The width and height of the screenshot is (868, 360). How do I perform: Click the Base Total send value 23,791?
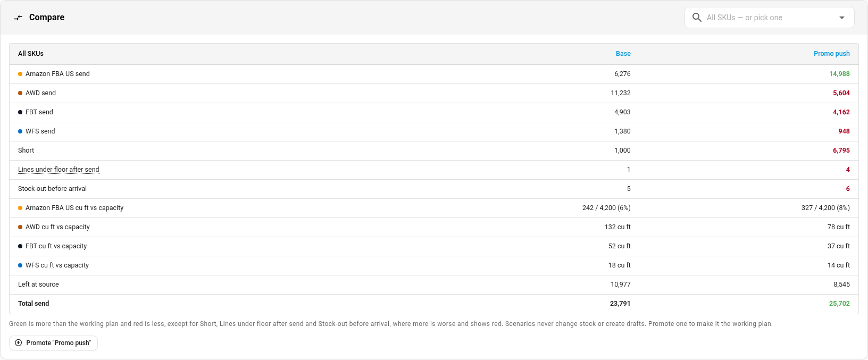620,304
